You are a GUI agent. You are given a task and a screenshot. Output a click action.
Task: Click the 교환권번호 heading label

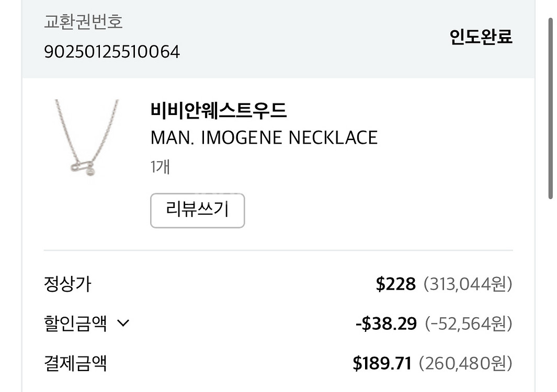(83, 22)
